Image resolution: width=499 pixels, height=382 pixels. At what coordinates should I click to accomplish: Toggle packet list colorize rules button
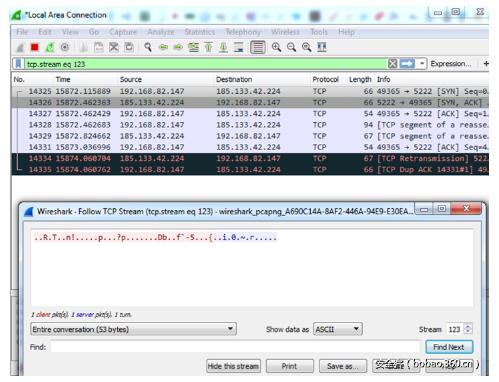(258, 47)
